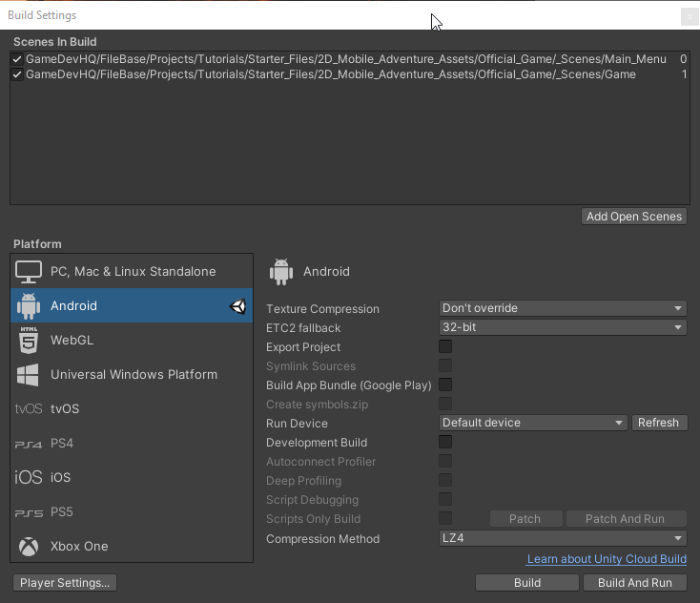Toggle the Symlink Sources checkbox
The height and width of the screenshot is (603, 700).
click(445, 365)
